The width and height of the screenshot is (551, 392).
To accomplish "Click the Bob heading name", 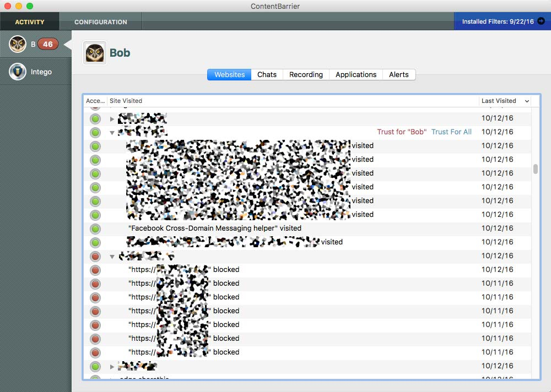I will click(120, 53).
